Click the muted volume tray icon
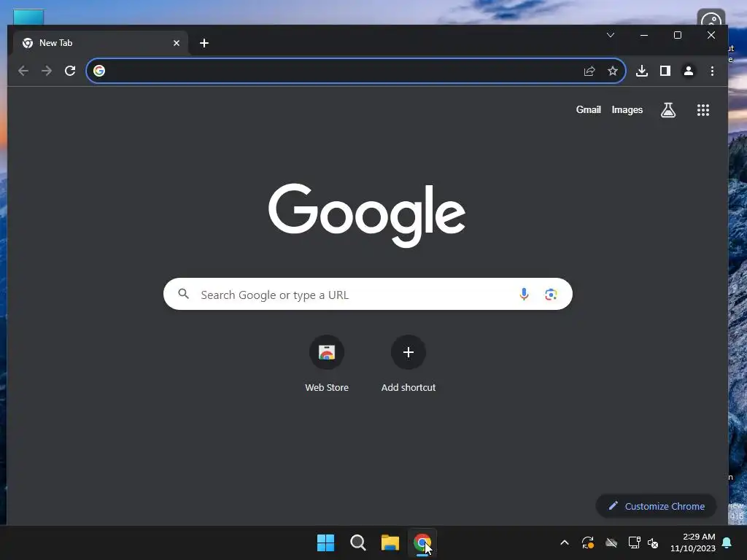This screenshot has height=560, width=747. [x=653, y=542]
